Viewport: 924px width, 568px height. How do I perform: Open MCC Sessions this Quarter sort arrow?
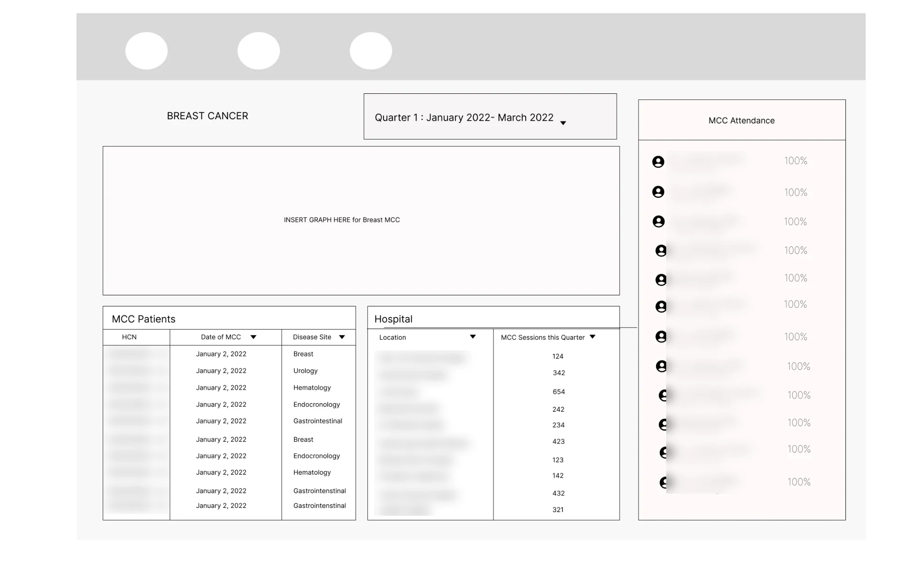coord(592,337)
